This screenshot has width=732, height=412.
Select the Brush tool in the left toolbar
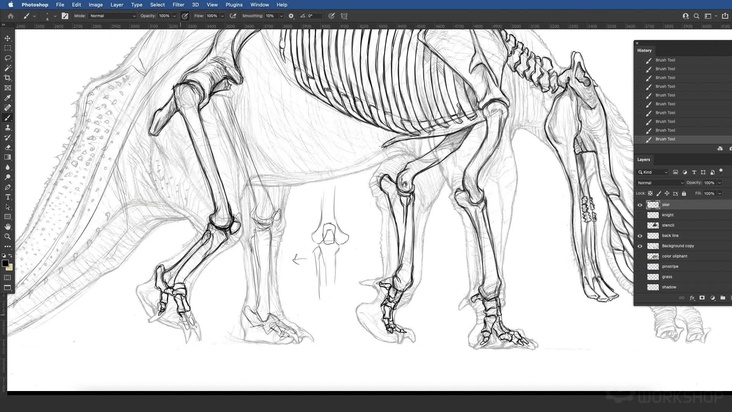tap(7, 118)
